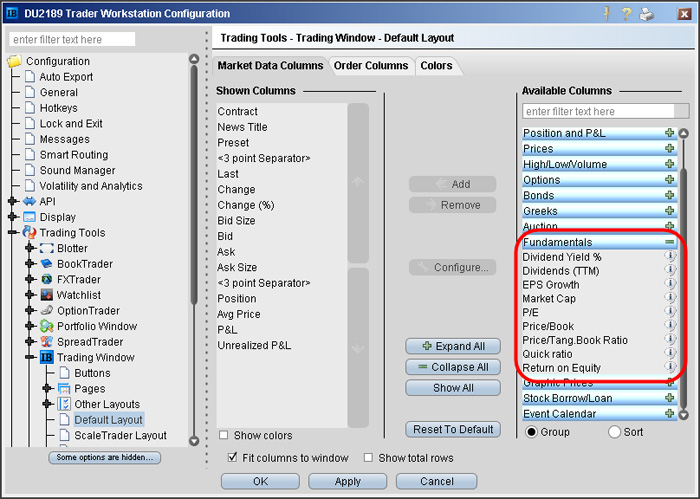Expand the Other Layouts tree node
This screenshot has width=700, height=499.
47,404
